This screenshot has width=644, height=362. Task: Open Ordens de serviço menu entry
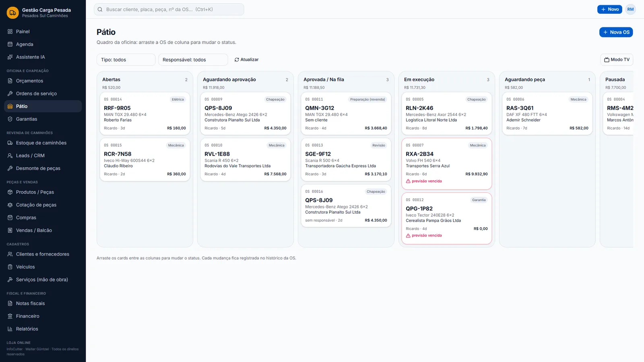click(43, 94)
